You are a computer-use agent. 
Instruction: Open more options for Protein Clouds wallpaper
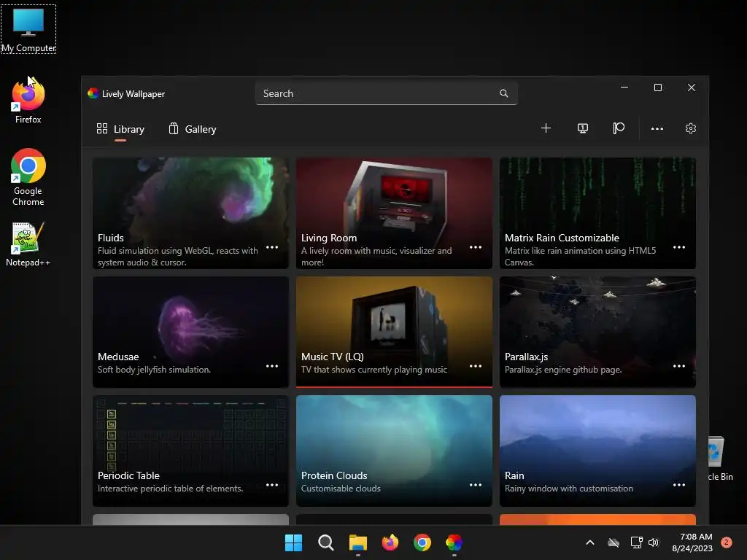tap(476, 485)
